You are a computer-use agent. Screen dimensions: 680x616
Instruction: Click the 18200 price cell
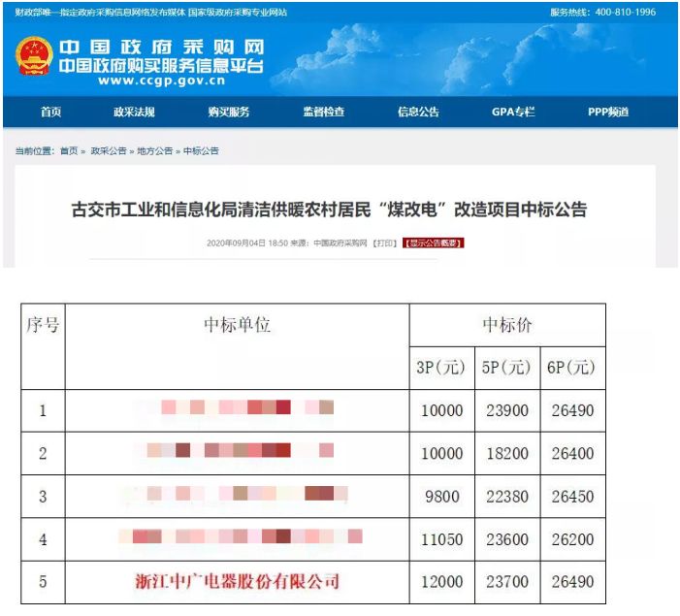[507, 453]
